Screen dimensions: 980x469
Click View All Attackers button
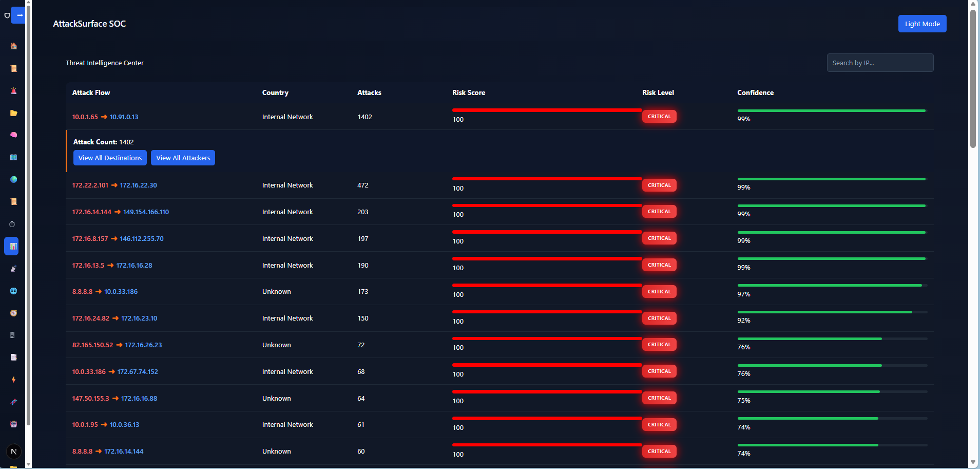coord(183,158)
